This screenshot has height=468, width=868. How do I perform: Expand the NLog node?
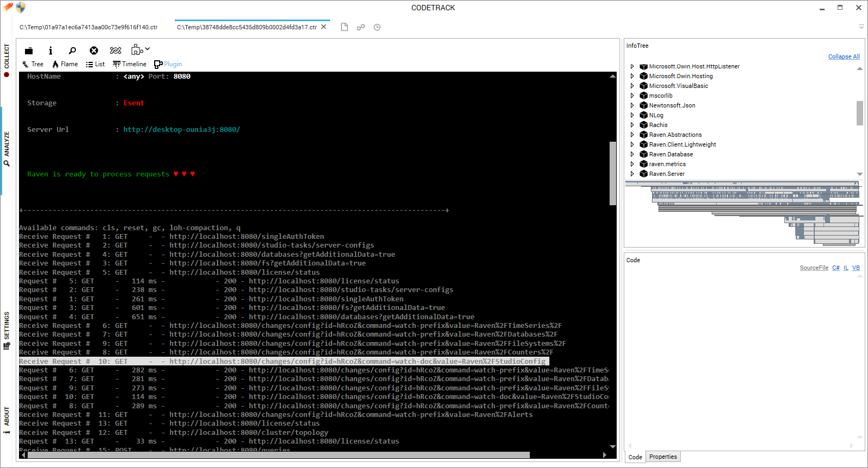(x=632, y=115)
